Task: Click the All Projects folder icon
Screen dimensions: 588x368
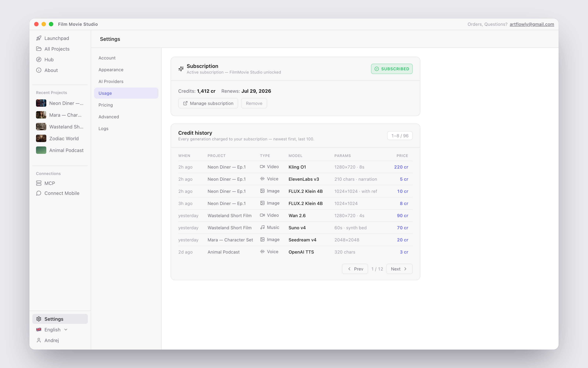Action: point(39,49)
